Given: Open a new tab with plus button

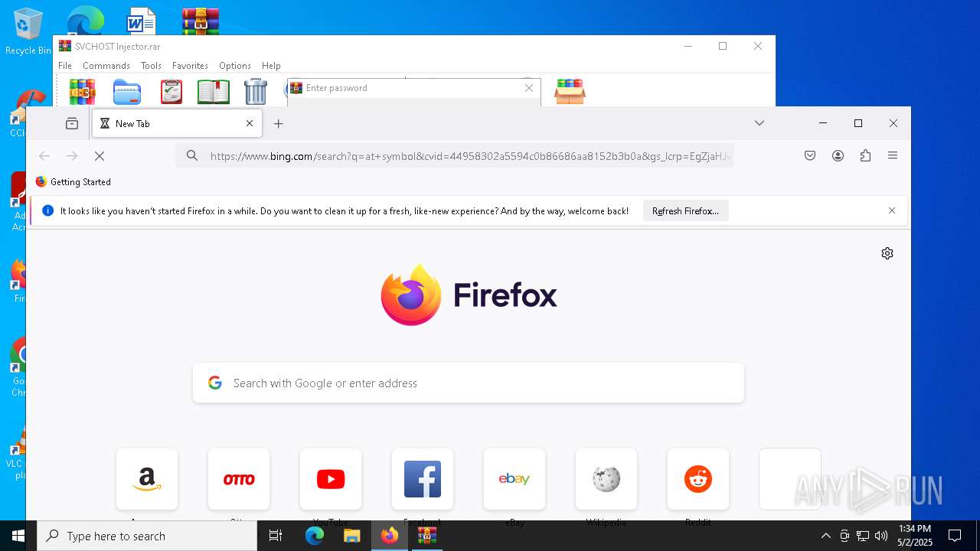Looking at the screenshot, I should pyautogui.click(x=279, y=123).
